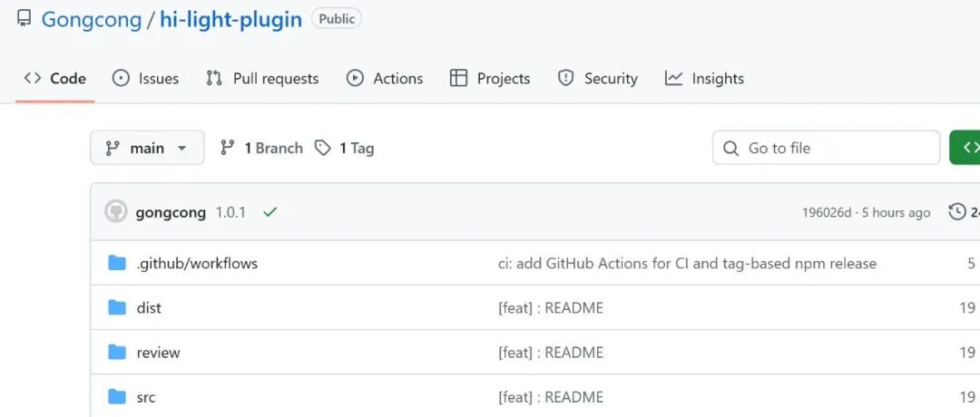Viewport: 980px width, 417px height.
Task: Open the dist folder
Action: coord(149,307)
